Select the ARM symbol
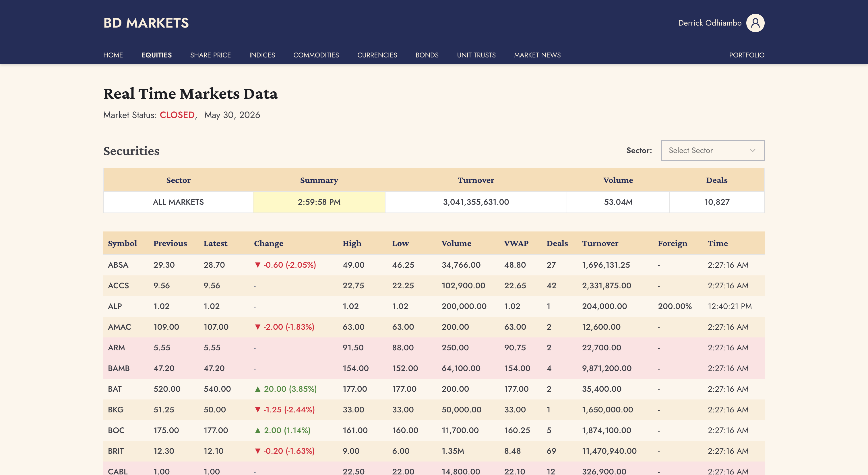The image size is (868, 475). [116, 347]
